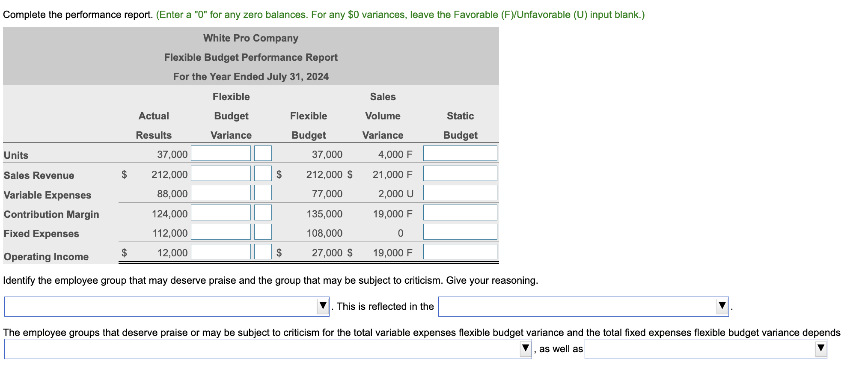
Task: Click the Units static budget input
Action: 460,153
